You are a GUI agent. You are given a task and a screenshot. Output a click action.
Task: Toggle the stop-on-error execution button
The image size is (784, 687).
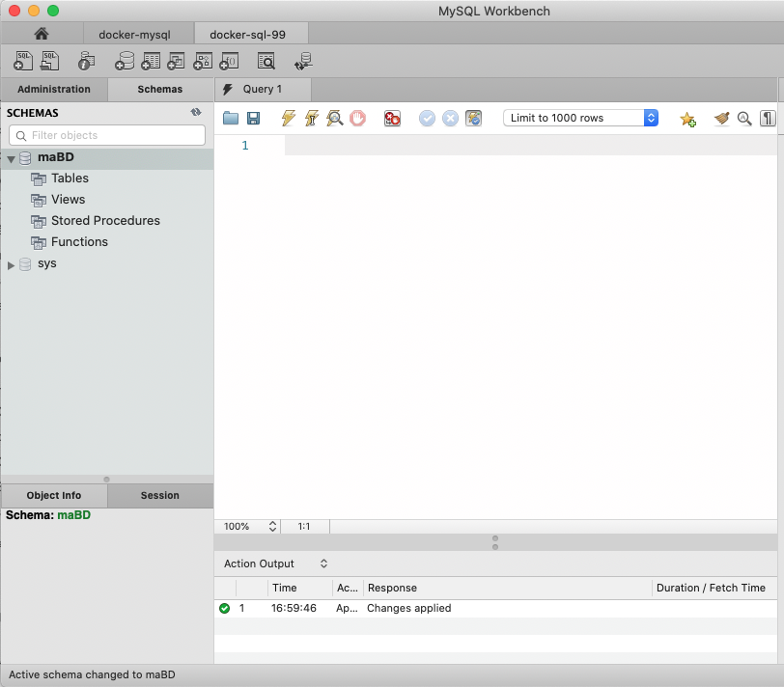tap(392, 118)
